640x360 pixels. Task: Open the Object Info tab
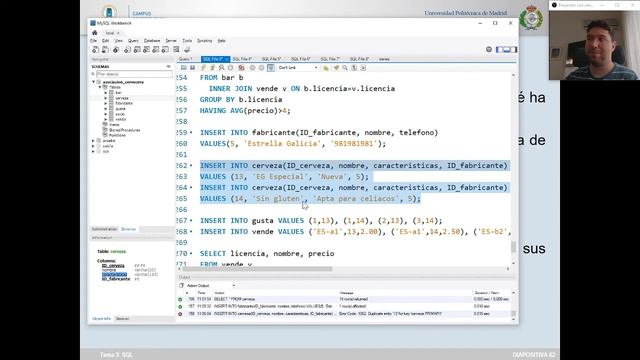point(101,319)
